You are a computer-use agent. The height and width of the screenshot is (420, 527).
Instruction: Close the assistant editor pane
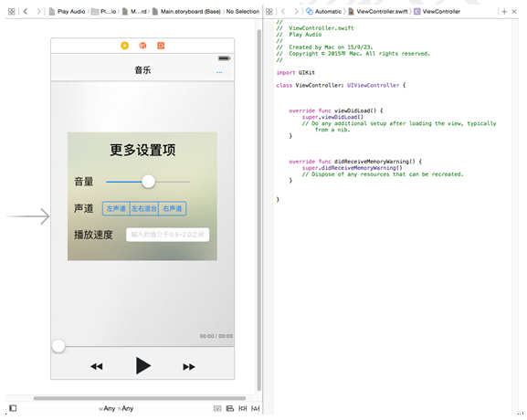[x=514, y=12]
